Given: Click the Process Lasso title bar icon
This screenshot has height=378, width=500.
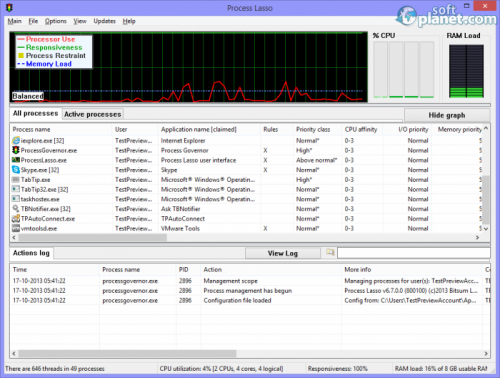Looking at the screenshot, I should point(9,7).
